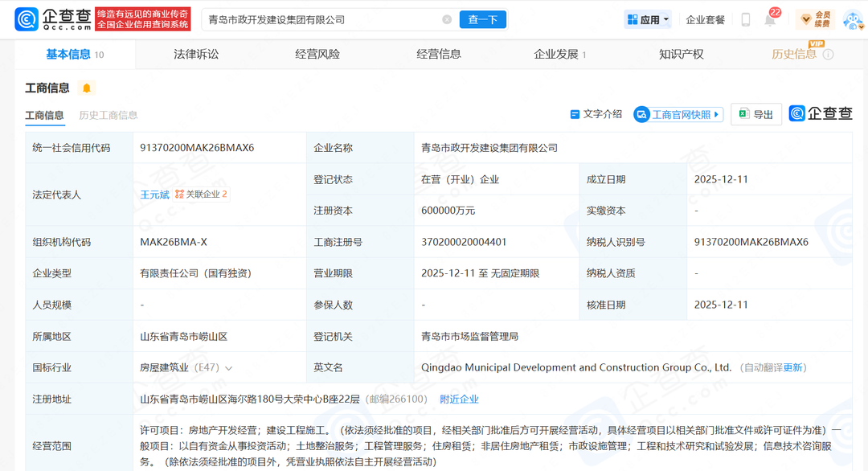
Task: Click the user avatar in the header
Action: click(851, 19)
